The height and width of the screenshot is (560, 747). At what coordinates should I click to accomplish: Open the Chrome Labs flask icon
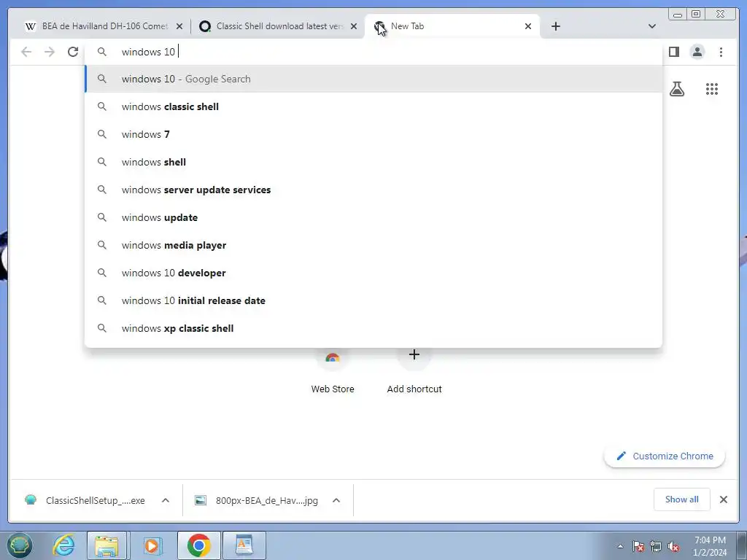(x=677, y=89)
